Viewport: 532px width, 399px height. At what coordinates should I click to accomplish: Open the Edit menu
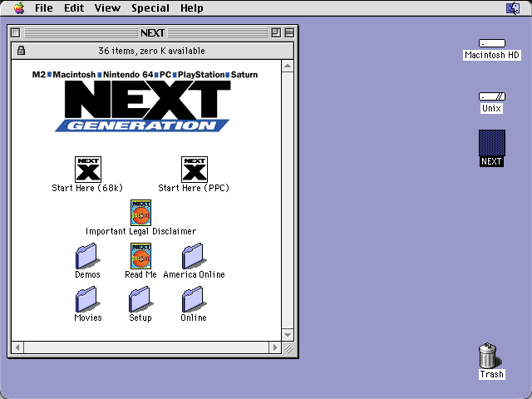tap(74, 7)
